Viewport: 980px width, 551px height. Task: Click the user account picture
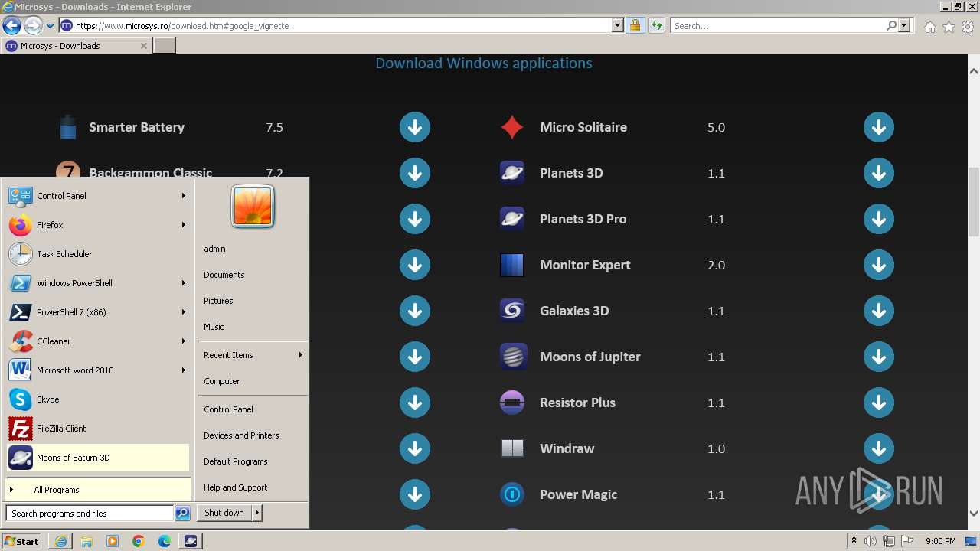pos(253,207)
